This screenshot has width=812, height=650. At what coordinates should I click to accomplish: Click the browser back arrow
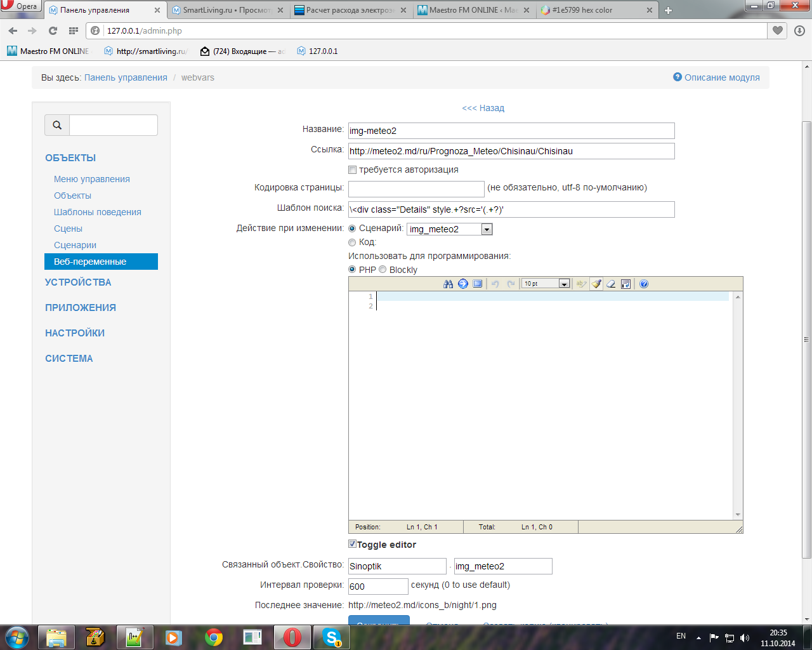tap(13, 30)
